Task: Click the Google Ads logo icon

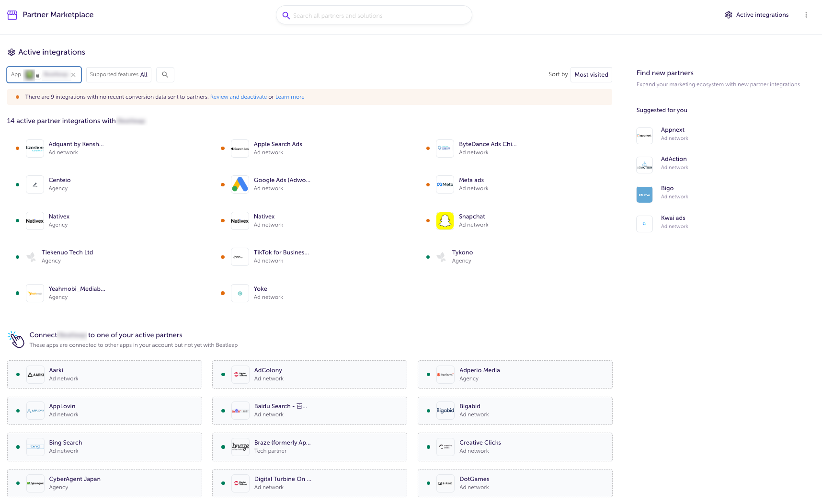Action: pos(240,184)
